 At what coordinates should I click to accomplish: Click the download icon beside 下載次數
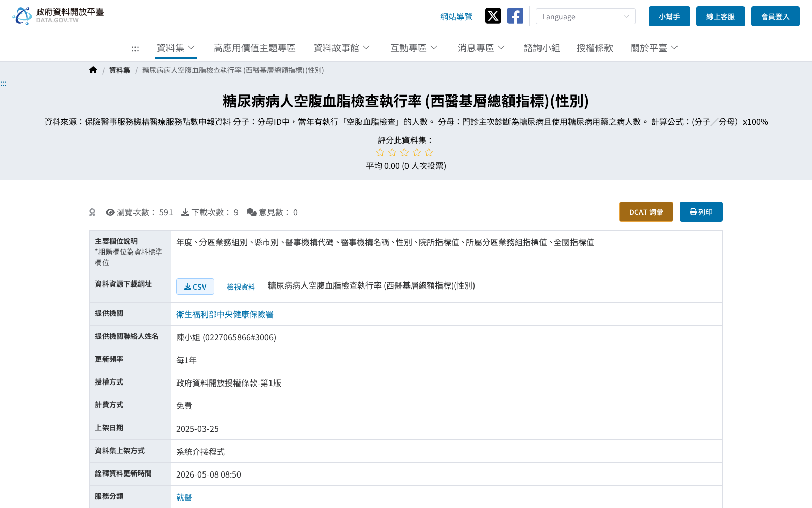pos(185,212)
